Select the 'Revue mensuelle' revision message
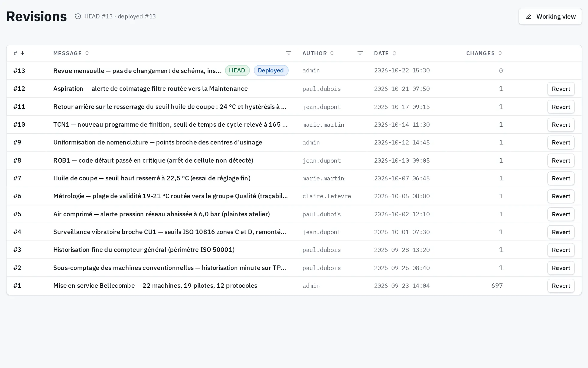The image size is (588, 368). [137, 71]
